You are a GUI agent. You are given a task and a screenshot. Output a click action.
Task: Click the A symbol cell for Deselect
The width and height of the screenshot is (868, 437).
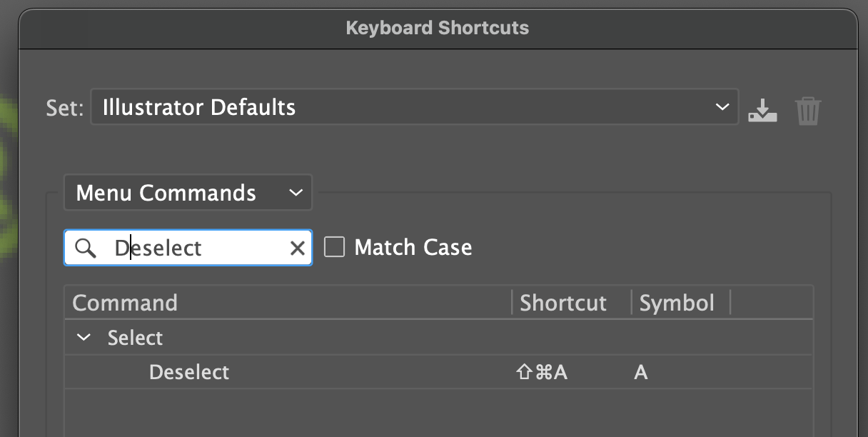[x=640, y=372]
